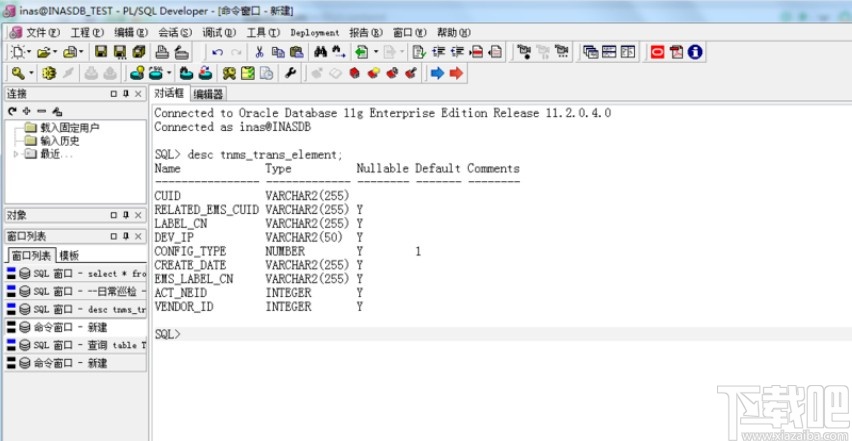Select the 'SQL 窗口 - --日常巡检' entry
Image resolution: width=852 pixels, height=441 pixels.
tap(76, 292)
